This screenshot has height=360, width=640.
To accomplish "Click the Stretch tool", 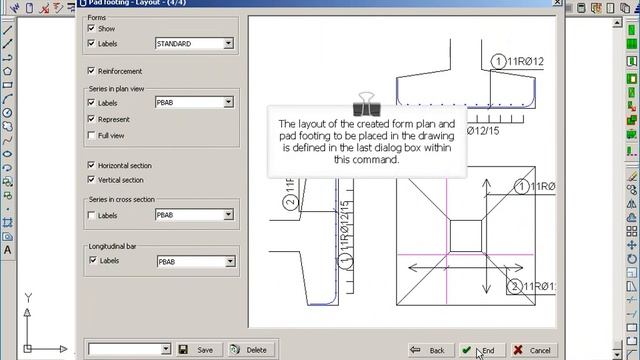I will [632, 287].
